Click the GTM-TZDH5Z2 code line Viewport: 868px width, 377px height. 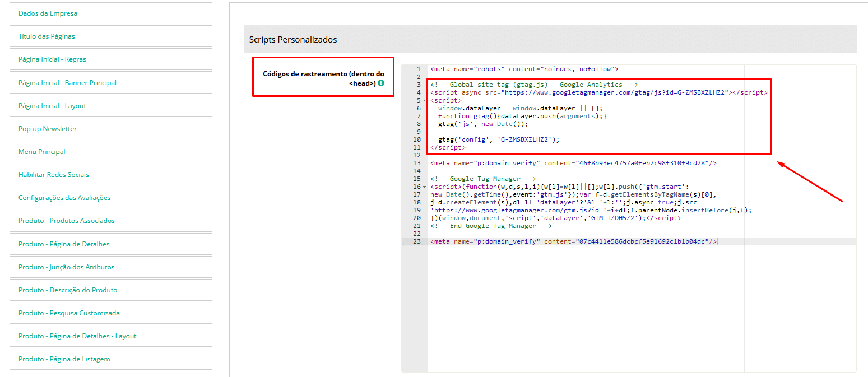click(555, 218)
